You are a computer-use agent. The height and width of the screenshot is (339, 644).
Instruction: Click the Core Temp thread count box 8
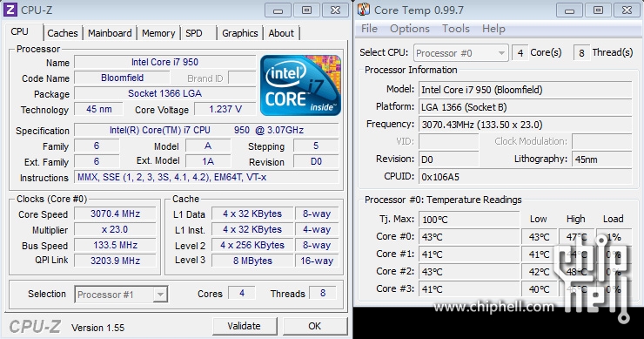tap(581, 53)
